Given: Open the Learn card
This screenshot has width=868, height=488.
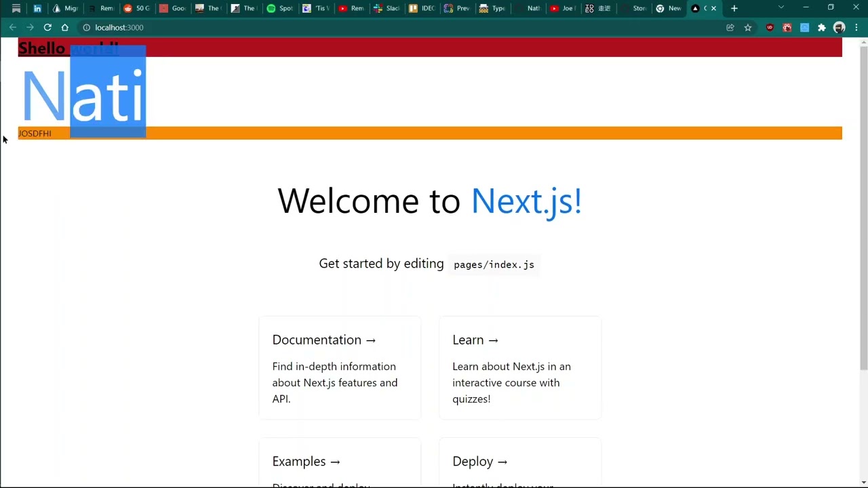Looking at the screenshot, I should (520, 368).
